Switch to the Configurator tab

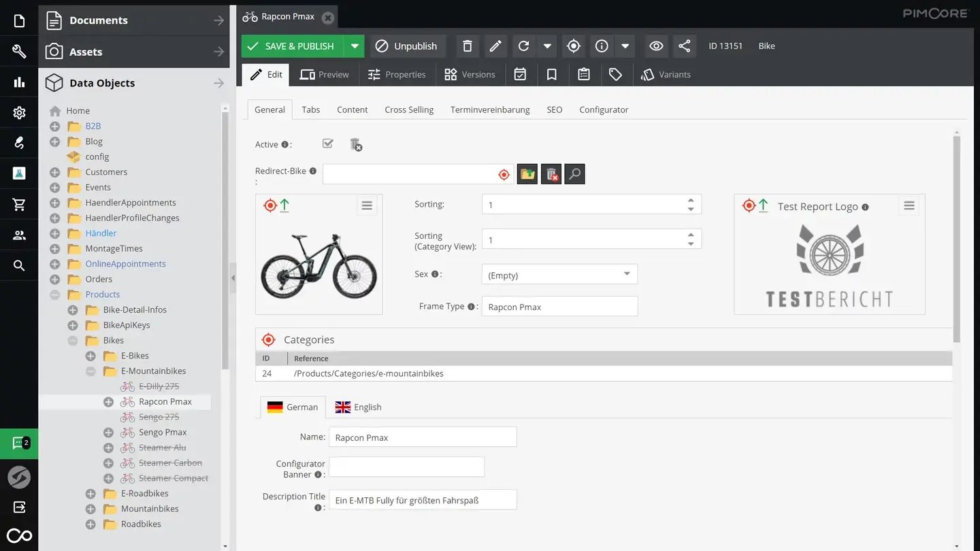point(604,110)
